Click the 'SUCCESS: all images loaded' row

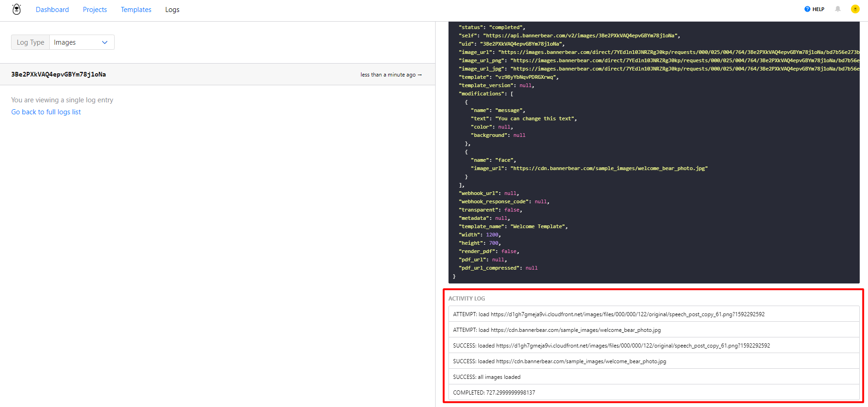487,377
